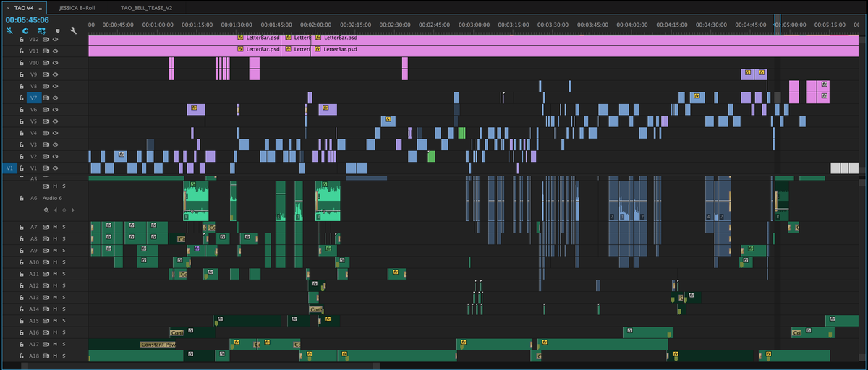The width and height of the screenshot is (868, 370).
Task: Toggle sync lock on track V9
Action: pyautogui.click(x=46, y=74)
